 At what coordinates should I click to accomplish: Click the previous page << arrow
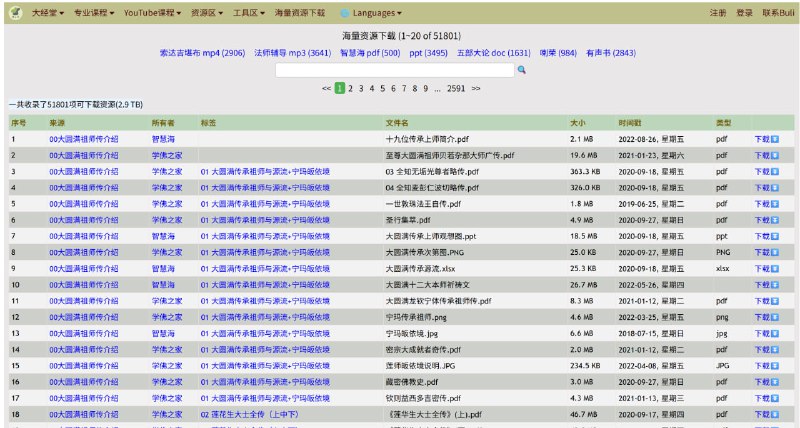pos(327,88)
